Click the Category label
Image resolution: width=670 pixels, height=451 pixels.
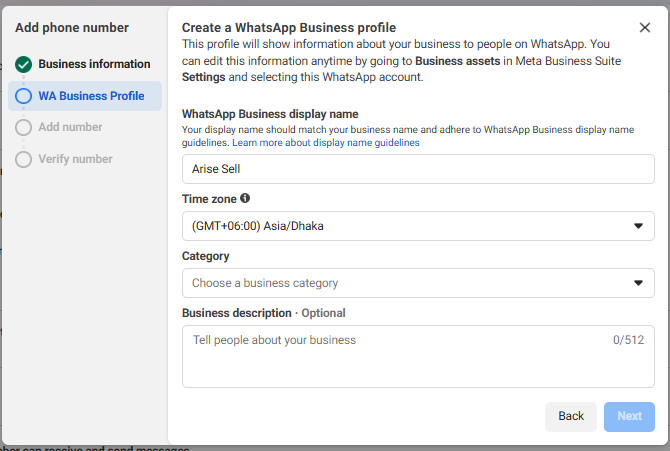click(206, 256)
